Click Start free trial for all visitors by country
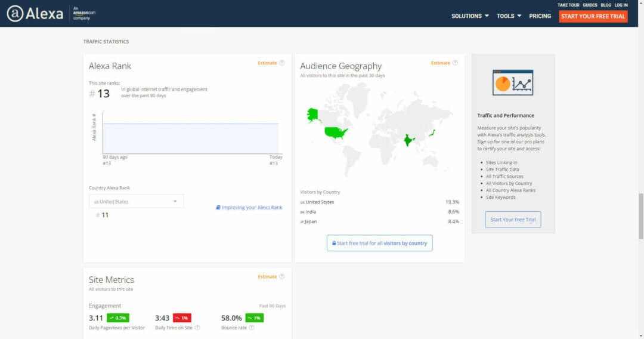 379,244
